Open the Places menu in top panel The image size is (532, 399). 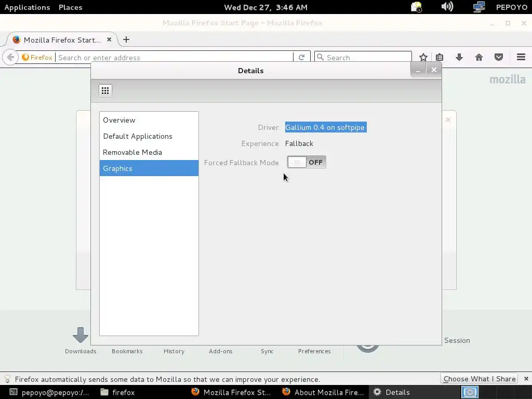pyautogui.click(x=71, y=7)
